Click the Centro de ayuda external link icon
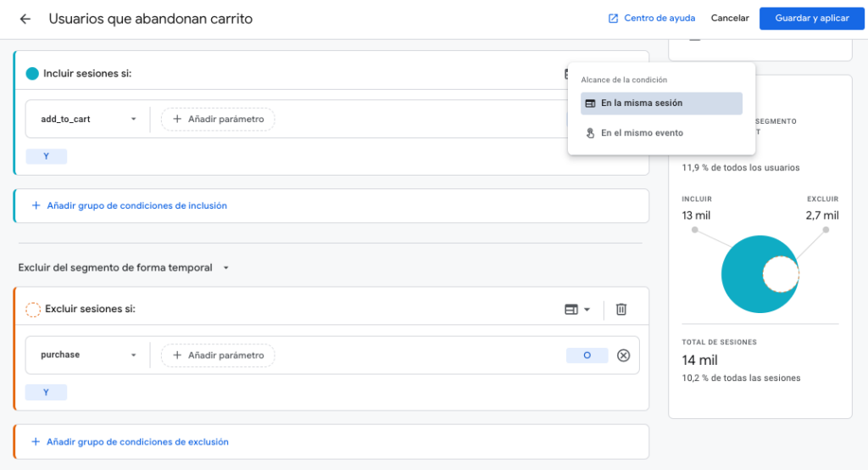The width and height of the screenshot is (868, 470). point(613,19)
